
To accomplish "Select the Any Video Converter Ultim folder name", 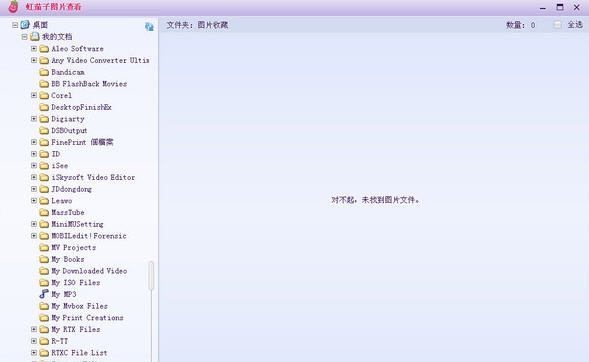I will (x=100, y=60).
